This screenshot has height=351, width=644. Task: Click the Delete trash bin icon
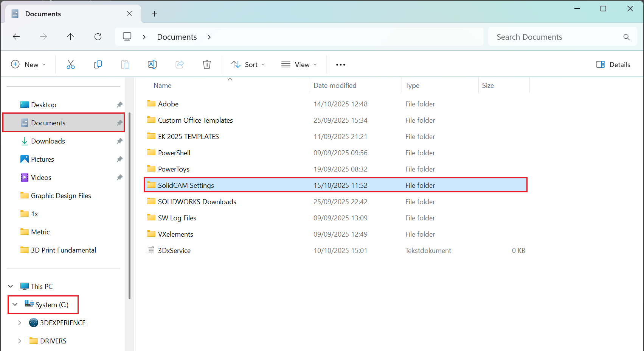[x=207, y=64]
